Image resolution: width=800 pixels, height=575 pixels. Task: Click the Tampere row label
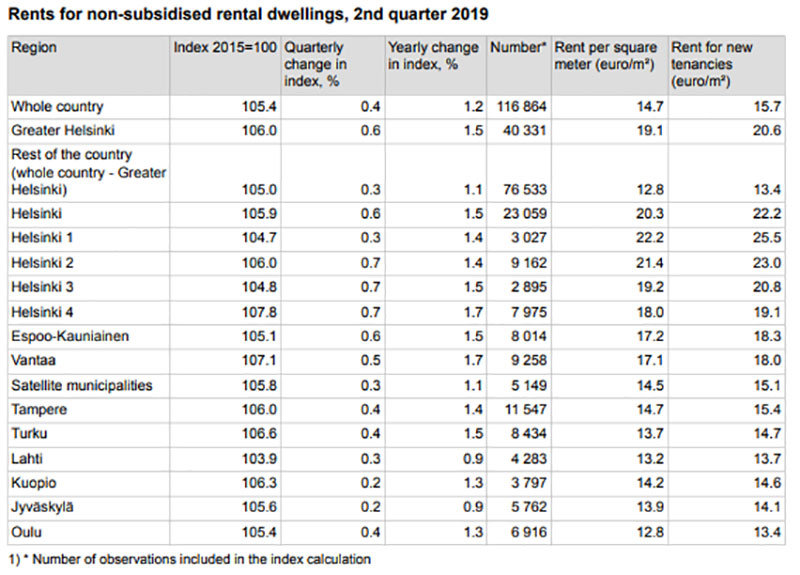tap(38, 409)
